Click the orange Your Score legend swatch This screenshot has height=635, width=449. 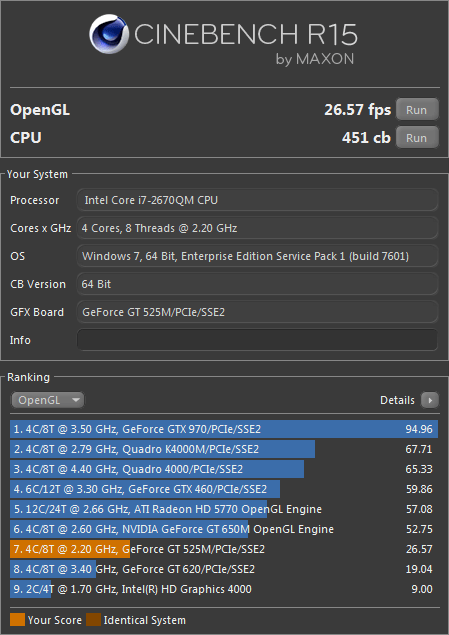17,620
